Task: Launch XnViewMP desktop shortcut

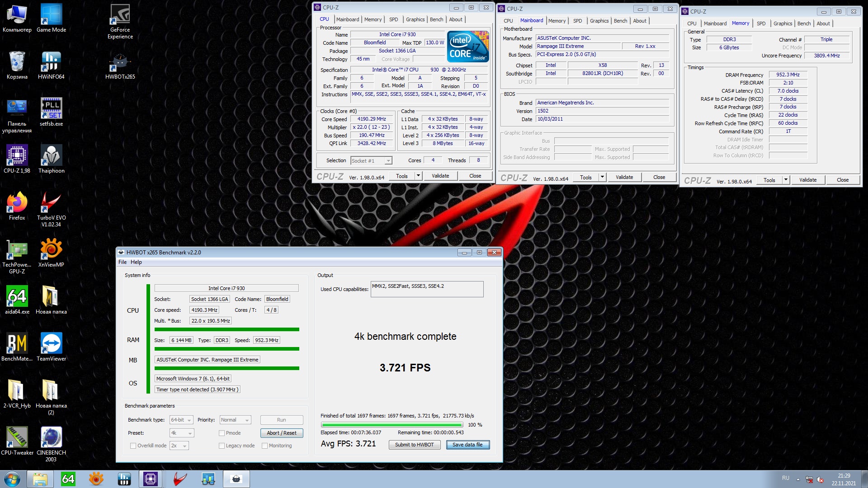Action: (51, 253)
